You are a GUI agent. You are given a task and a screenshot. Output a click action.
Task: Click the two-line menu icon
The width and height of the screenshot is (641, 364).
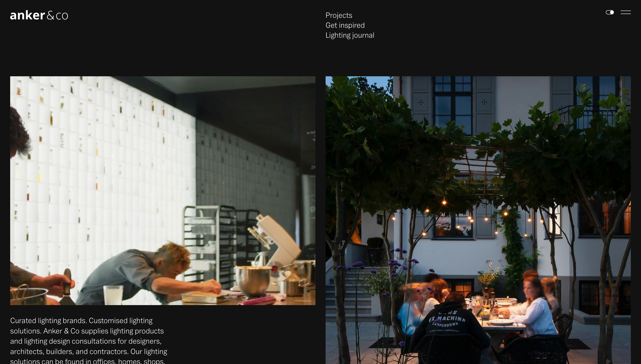(626, 12)
